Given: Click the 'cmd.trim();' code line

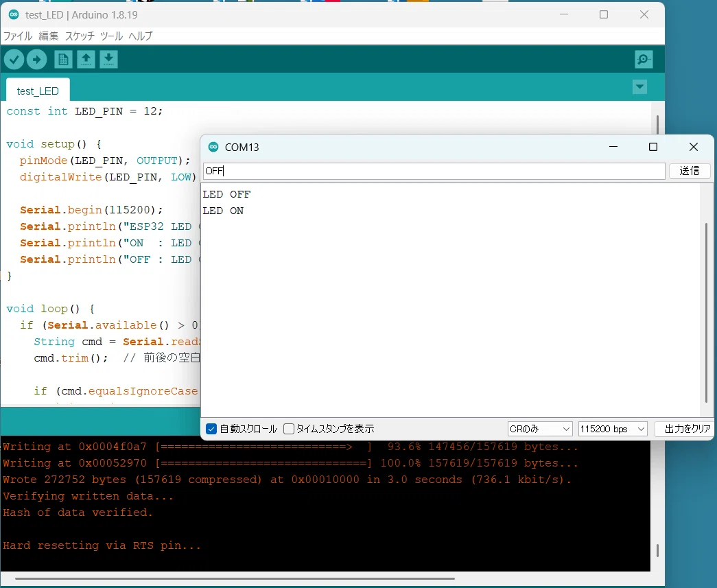Looking at the screenshot, I should click(71, 358).
